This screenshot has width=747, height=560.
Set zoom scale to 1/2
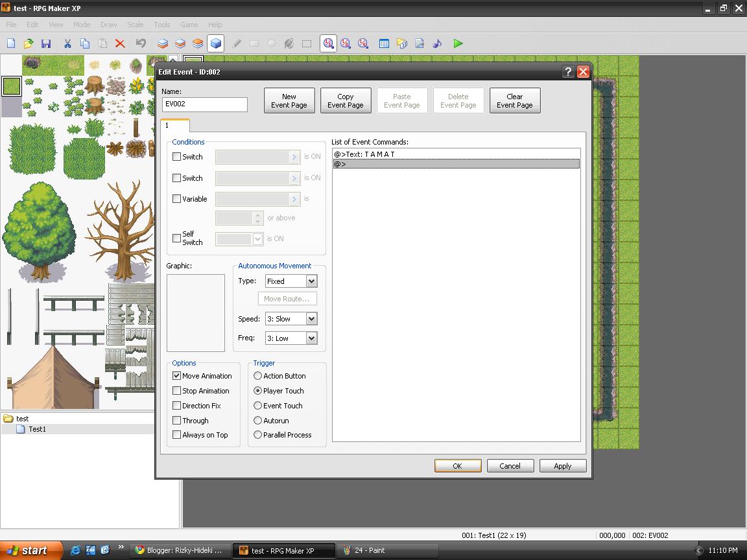pyautogui.click(x=346, y=44)
